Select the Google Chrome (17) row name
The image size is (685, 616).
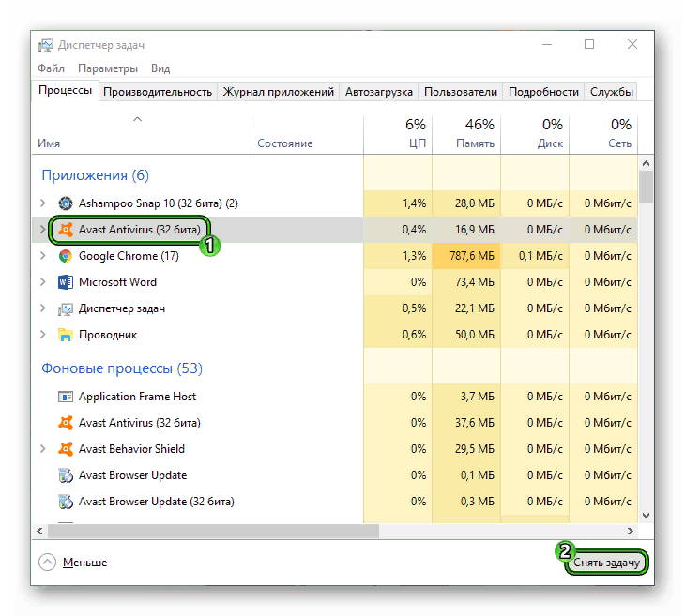129,256
